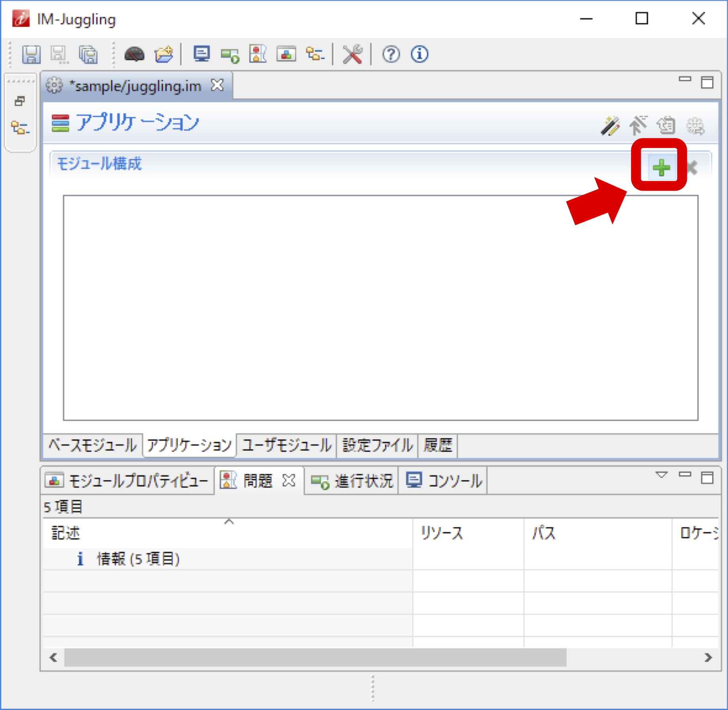This screenshot has width=728, height=710.
Task: Click the horizontal scrollbar thumb
Action: (315, 657)
